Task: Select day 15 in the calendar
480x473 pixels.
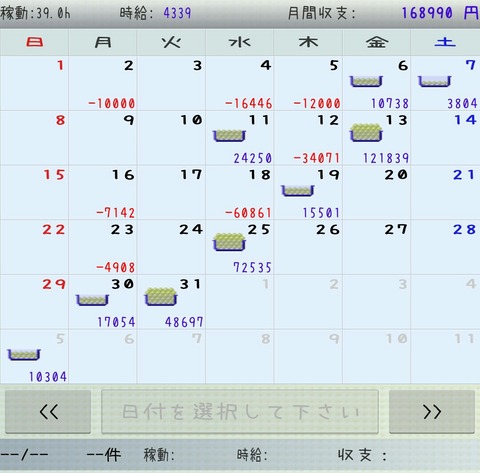Action: 34,192
